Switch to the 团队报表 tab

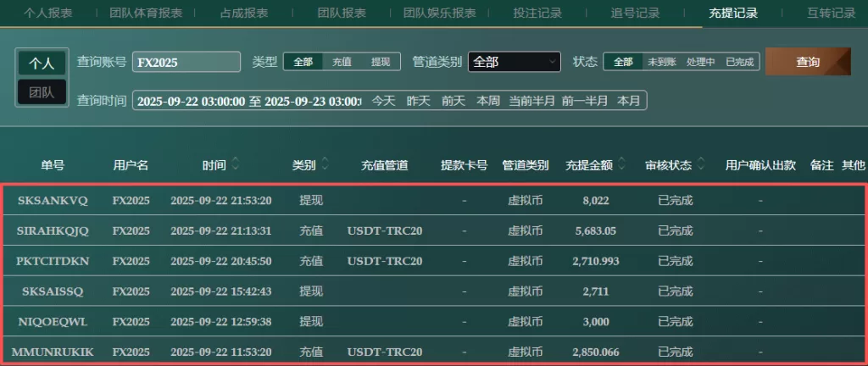click(342, 14)
